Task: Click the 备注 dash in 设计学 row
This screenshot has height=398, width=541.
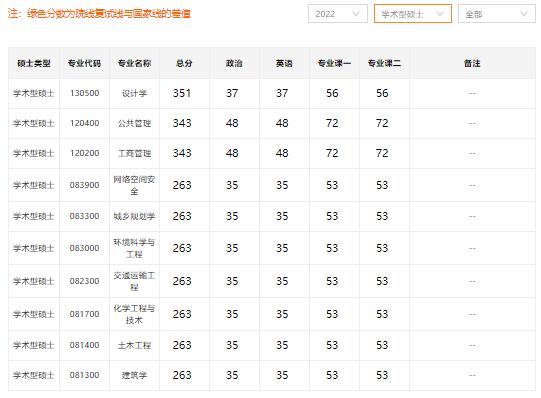Action: pos(472,93)
